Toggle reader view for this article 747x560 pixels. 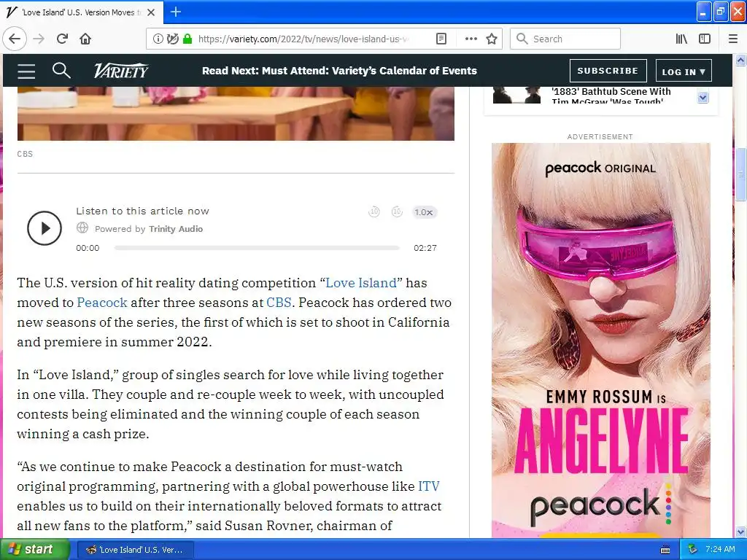click(x=441, y=39)
